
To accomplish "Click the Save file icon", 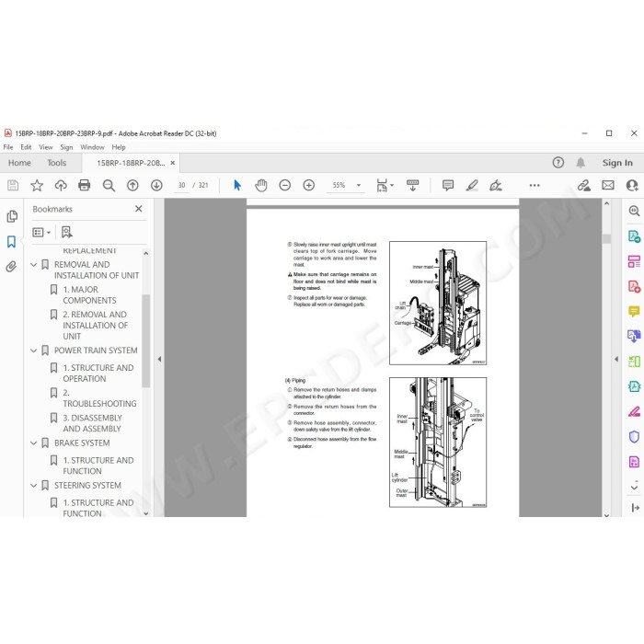I will click(x=13, y=185).
